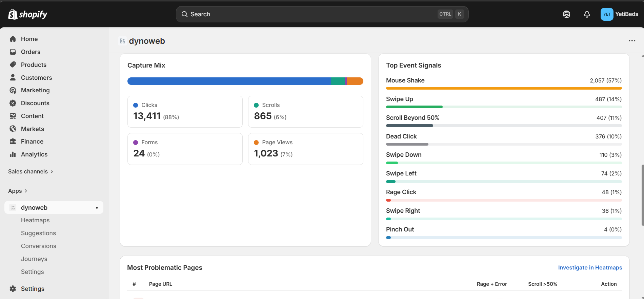The height and width of the screenshot is (299, 644).
Task: Select the Products tag icon
Action: [13, 64]
